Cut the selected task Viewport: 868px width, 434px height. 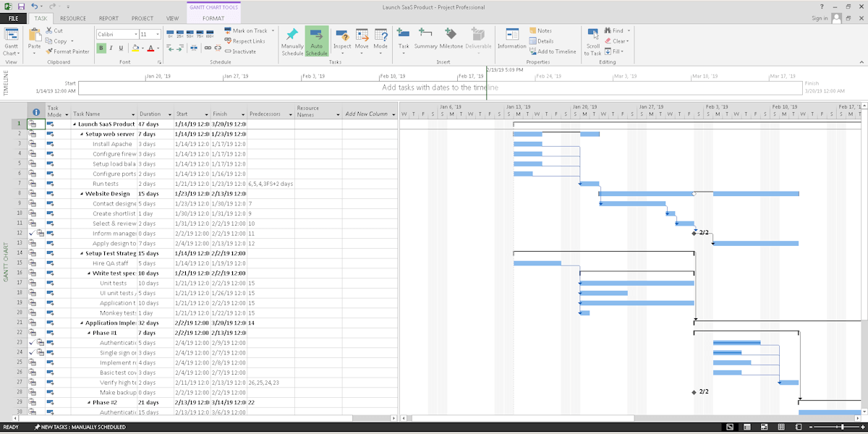(x=54, y=31)
